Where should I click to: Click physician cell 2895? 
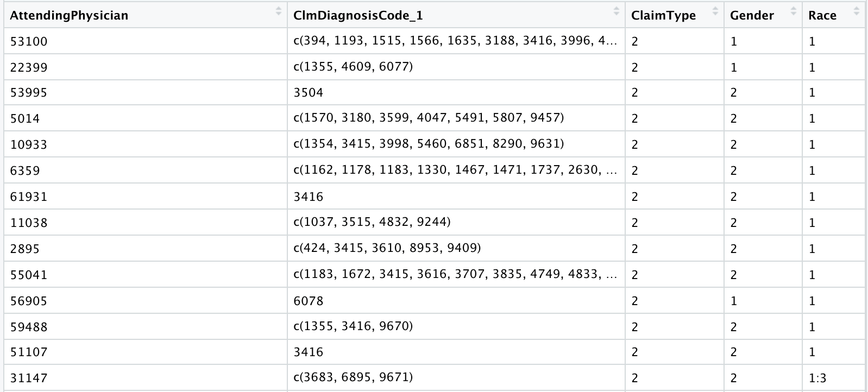click(x=146, y=249)
